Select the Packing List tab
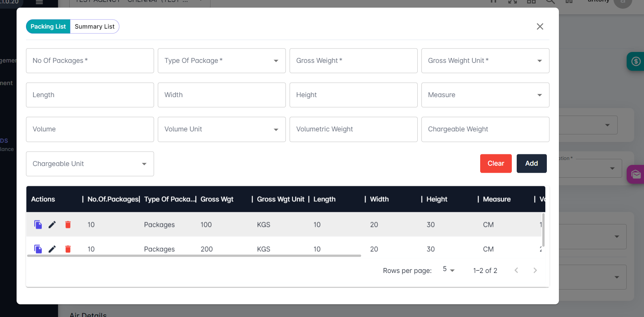The height and width of the screenshot is (317, 644). pos(48,26)
